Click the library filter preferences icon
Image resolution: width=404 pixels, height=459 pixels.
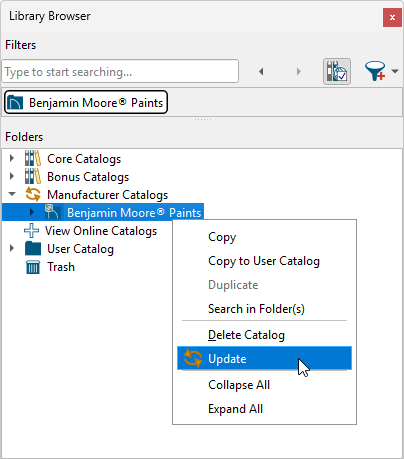pyautogui.click(x=337, y=71)
